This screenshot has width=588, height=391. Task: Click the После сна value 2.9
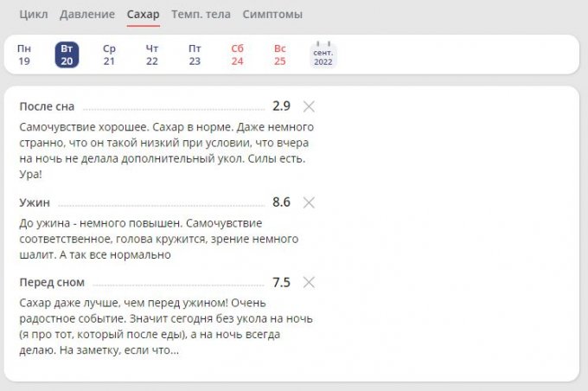(x=281, y=106)
